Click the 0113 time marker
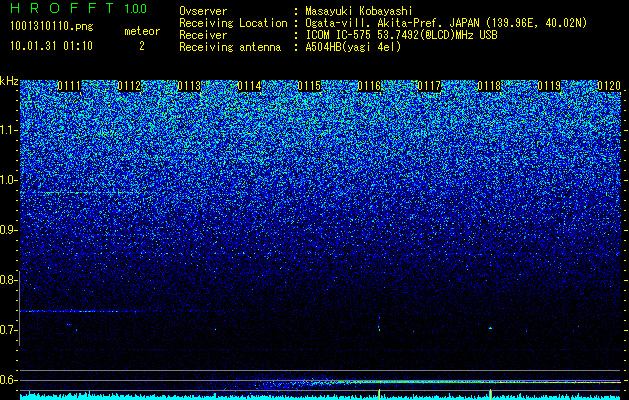Viewport: 629px width, 400px height. (x=189, y=86)
